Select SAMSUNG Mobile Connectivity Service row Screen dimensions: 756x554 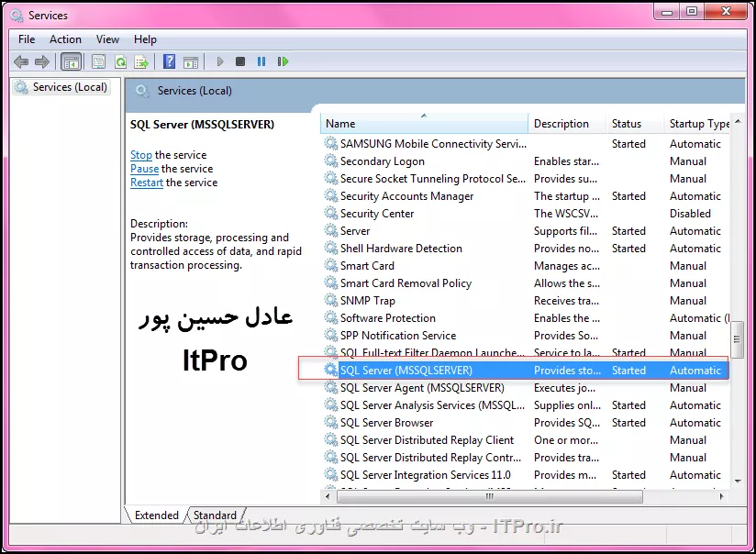click(526, 144)
